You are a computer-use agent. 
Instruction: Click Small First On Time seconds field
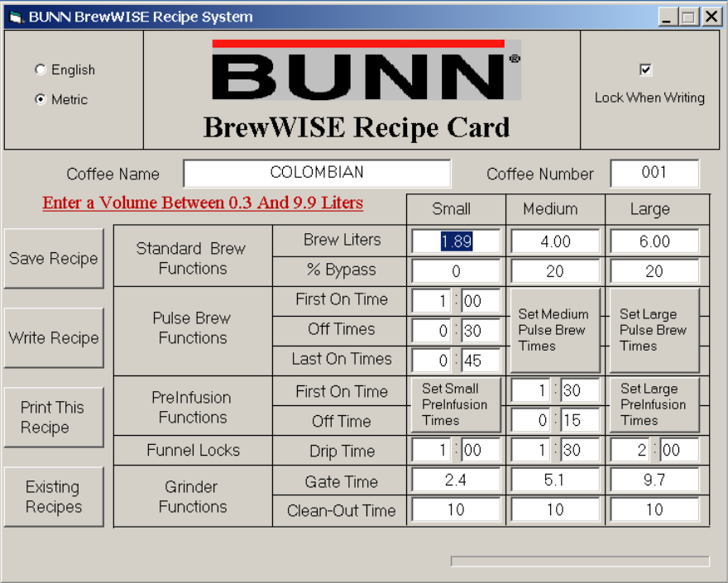coord(481,301)
